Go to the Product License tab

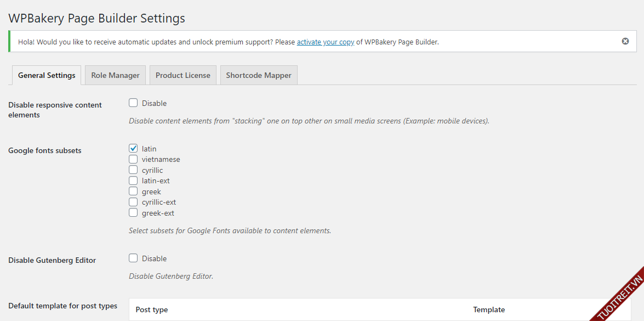(183, 75)
